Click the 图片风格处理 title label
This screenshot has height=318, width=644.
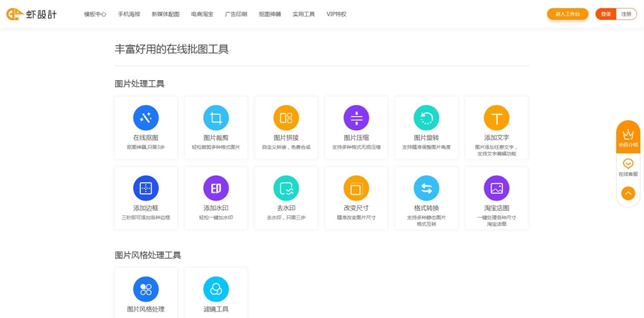[146, 309]
